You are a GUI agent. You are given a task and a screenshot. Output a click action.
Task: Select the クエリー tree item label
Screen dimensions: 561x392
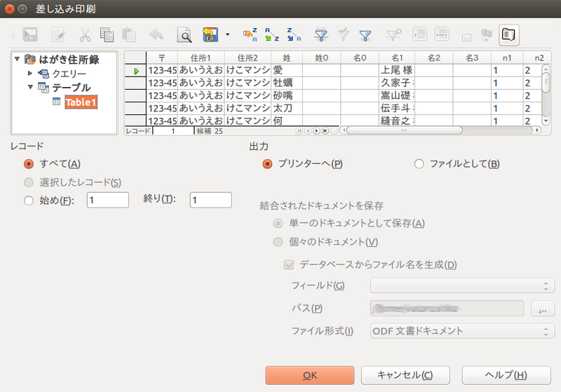point(69,74)
